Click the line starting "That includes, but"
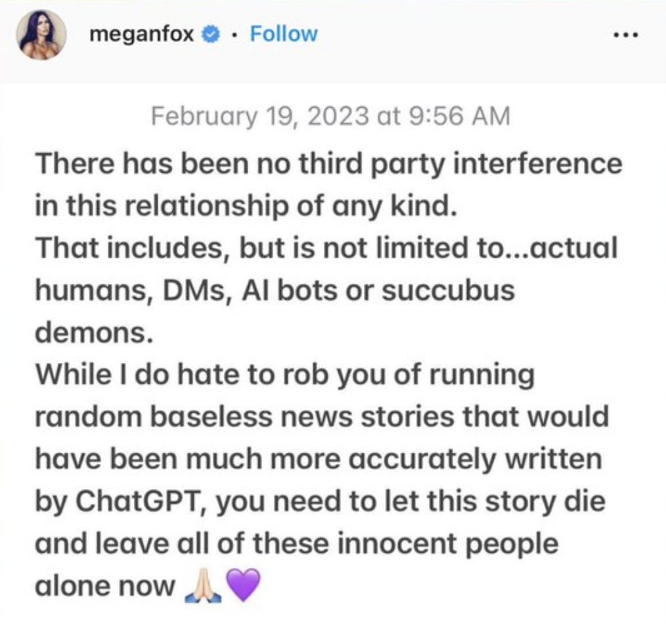 (326, 248)
